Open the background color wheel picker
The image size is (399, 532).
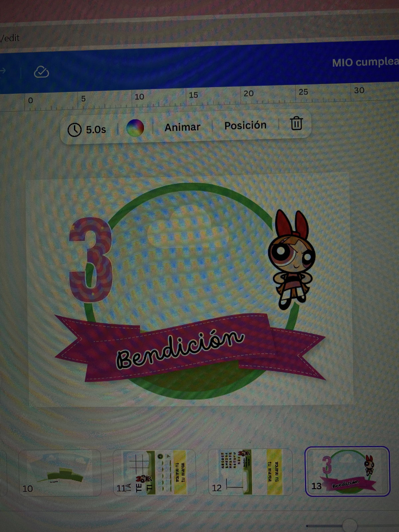[x=135, y=128]
